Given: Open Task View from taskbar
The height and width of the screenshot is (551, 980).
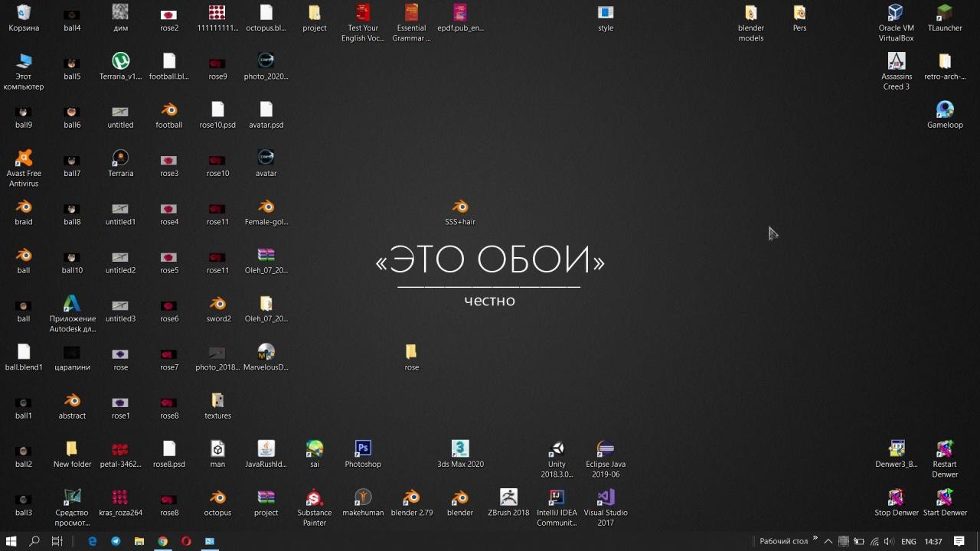Looking at the screenshot, I should [57, 541].
